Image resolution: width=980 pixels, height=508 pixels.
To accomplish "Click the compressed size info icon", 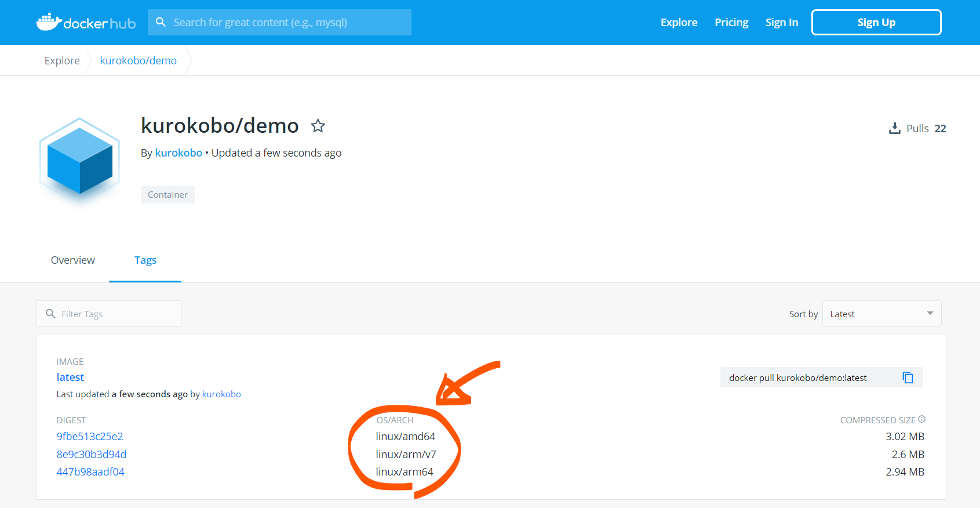I will click(x=921, y=419).
